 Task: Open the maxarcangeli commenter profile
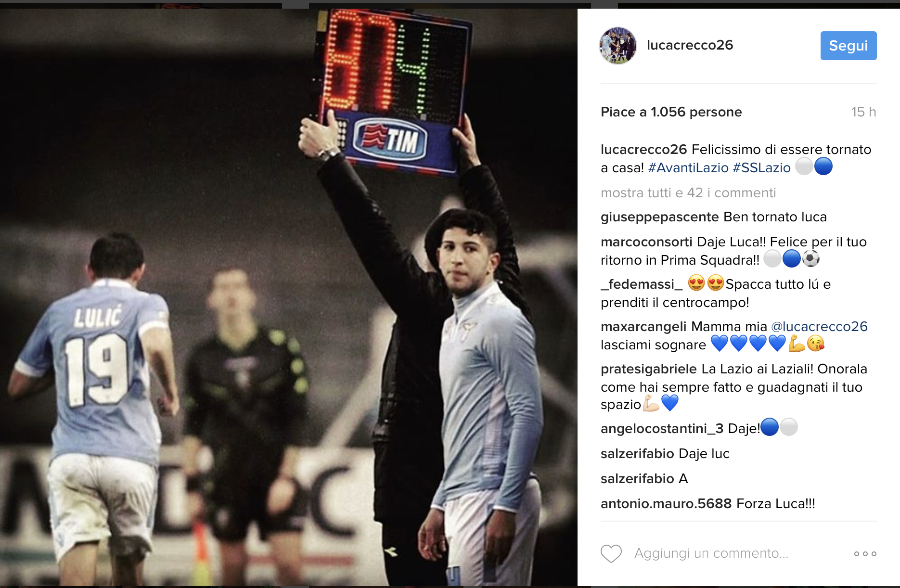coord(643,326)
